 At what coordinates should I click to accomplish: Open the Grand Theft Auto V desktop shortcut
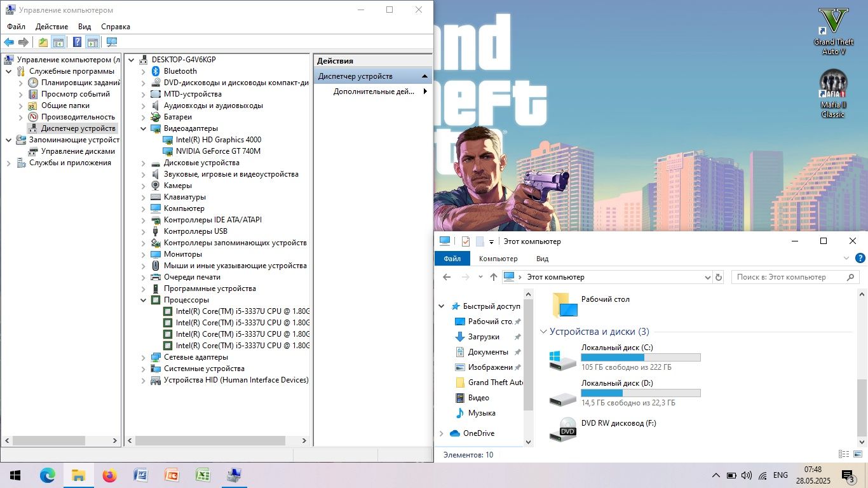834,31
